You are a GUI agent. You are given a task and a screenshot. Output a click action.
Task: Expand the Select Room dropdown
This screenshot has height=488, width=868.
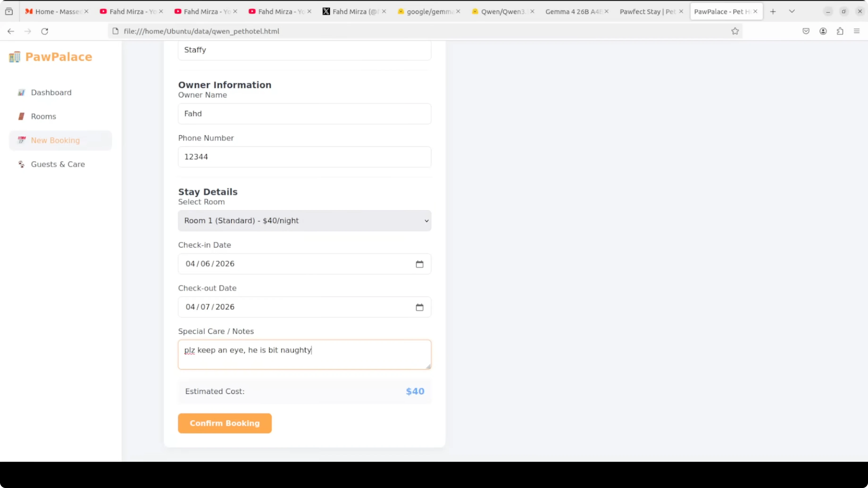tap(304, 221)
